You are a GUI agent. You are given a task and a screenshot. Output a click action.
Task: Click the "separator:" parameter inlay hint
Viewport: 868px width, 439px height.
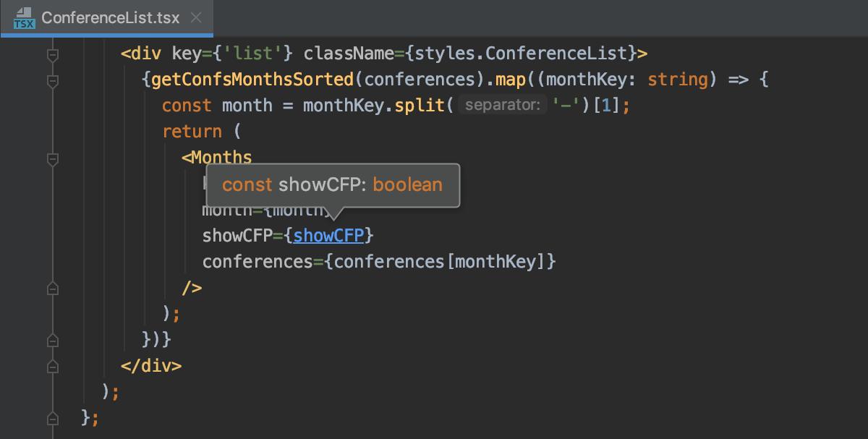tap(503, 106)
